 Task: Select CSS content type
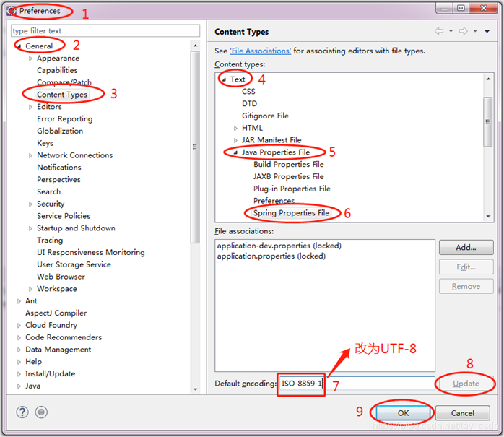click(248, 92)
